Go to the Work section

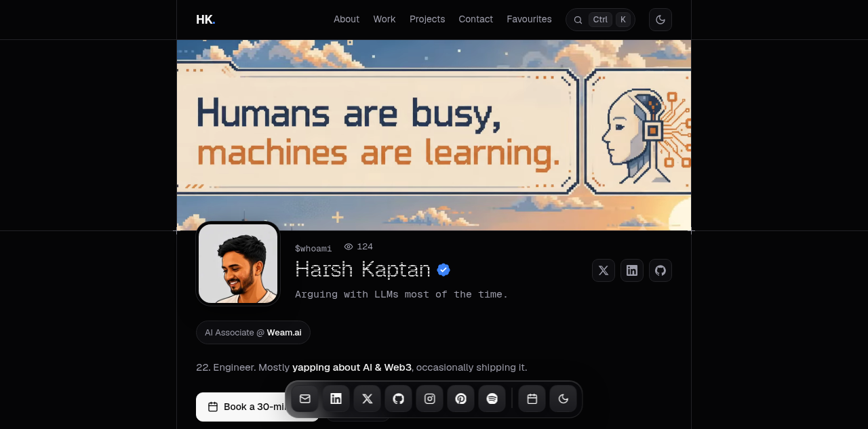point(384,19)
